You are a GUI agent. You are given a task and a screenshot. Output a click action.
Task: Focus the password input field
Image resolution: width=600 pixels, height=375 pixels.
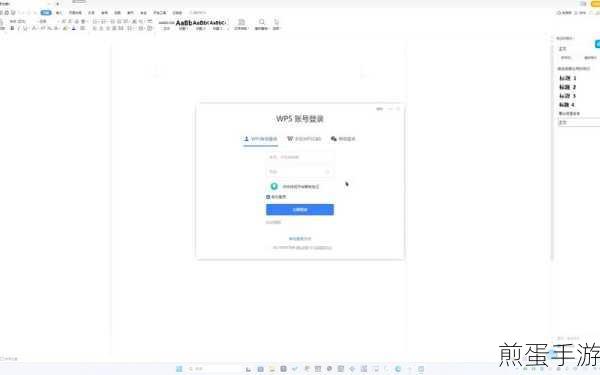tap(300, 172)
